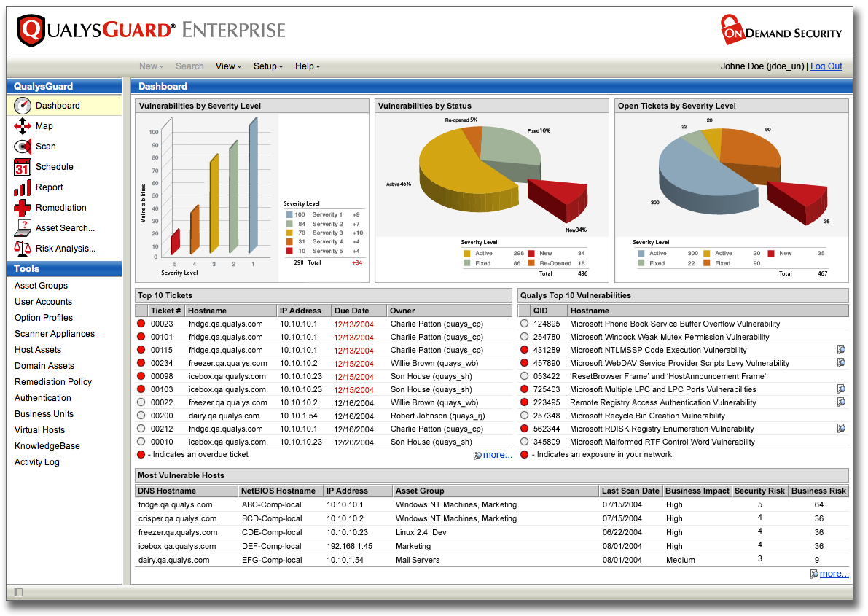868x616 pixels.
Task: Click overdue red dot for ticket 00234
Action: pyautogui.click(x=141, y=363)
